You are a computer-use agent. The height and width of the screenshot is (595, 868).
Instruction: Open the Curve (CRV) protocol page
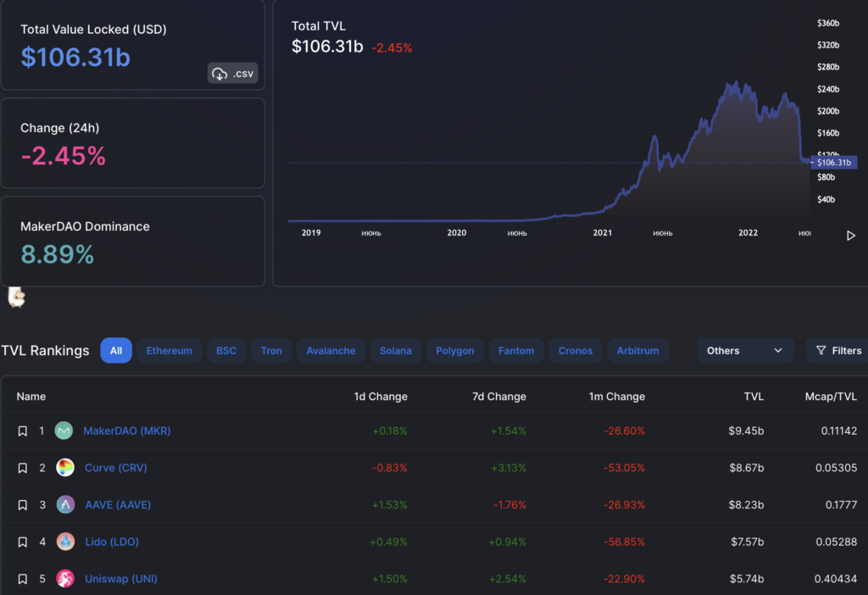116,467
